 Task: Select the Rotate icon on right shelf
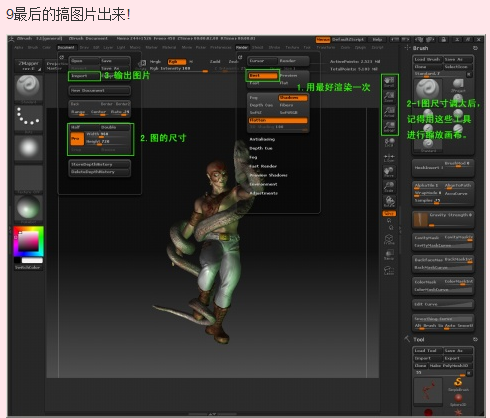[389, 202]
